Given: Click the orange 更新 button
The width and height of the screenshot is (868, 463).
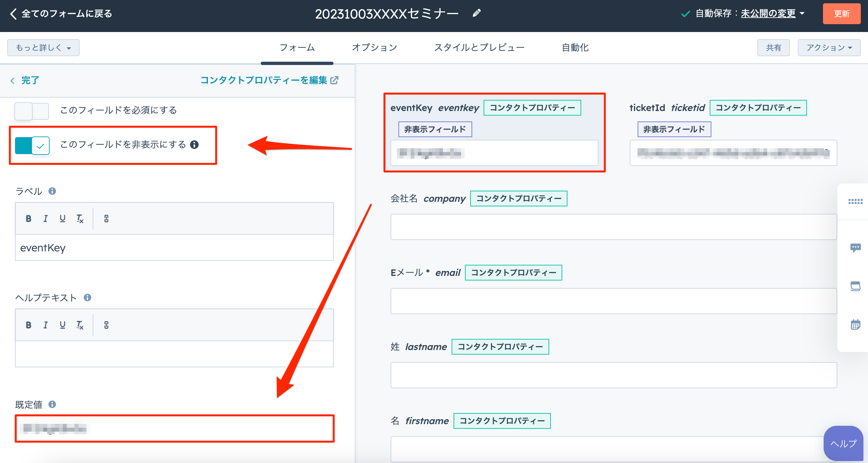Looking at the screenshot, I should [x=841, y=13].
